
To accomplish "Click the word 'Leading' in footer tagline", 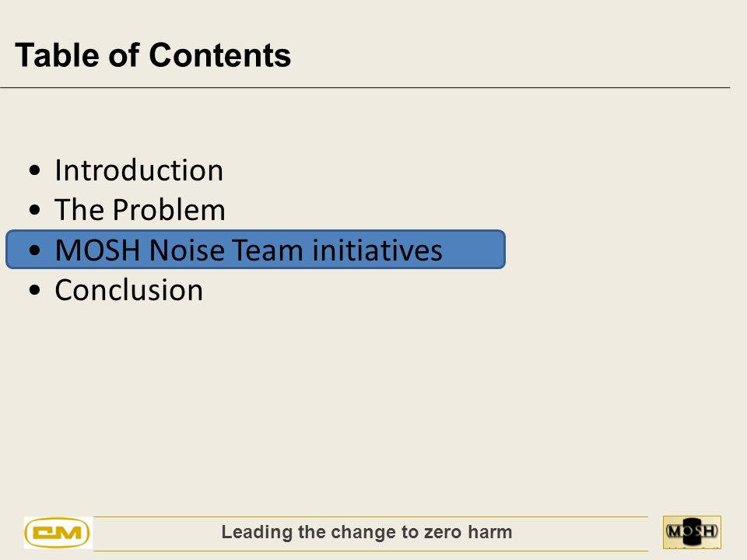I will point(257,532).
